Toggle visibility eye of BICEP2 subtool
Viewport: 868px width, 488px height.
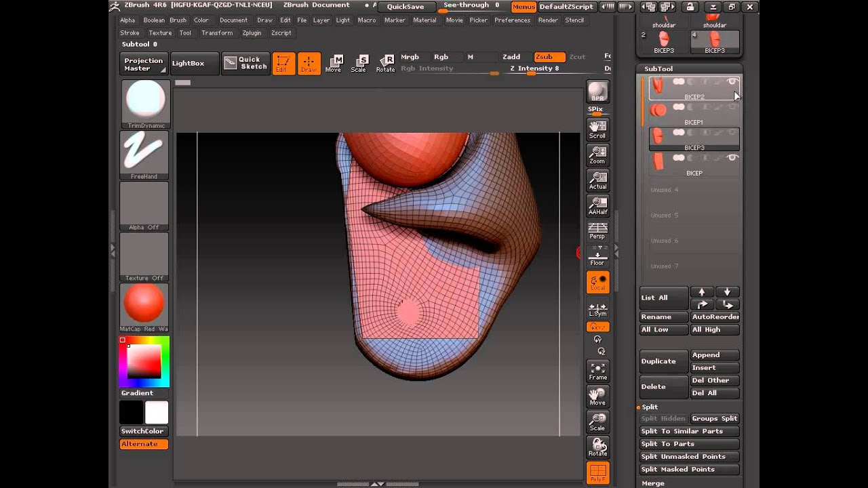tap(732, 81)
